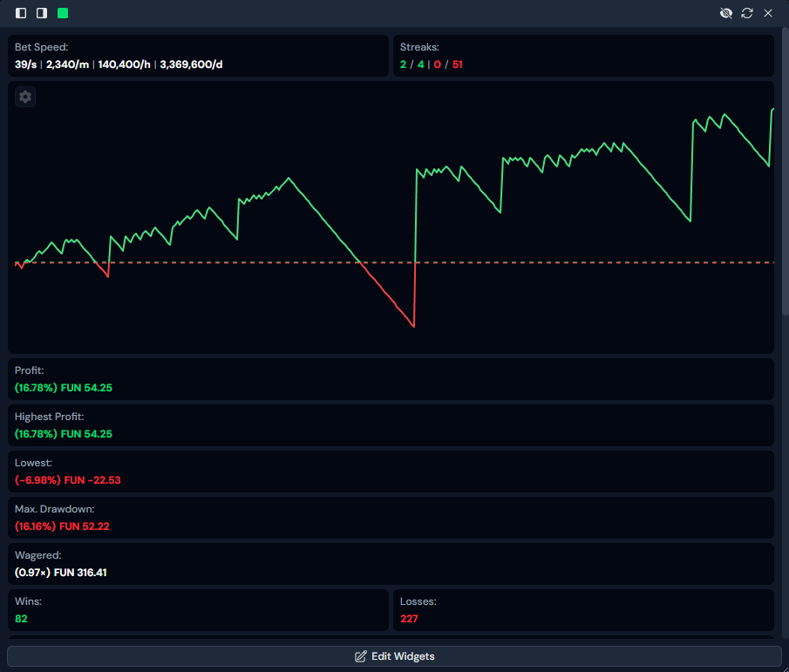Image resolution: width=789 pixels, height=672 pixels.
Task: Click the green square status icon
Action: (x=63, y=13)
